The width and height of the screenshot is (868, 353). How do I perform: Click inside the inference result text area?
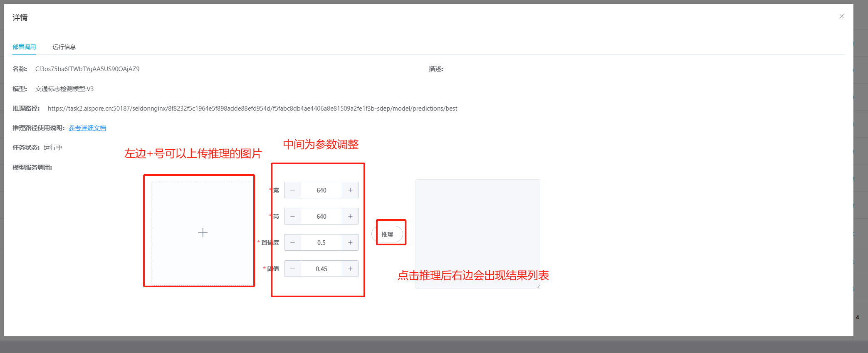click(477, 225)
